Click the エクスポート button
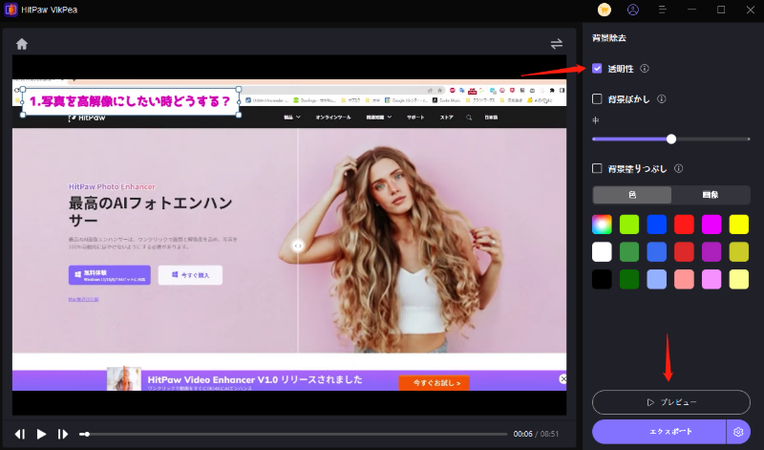 (x=658, y=432)
